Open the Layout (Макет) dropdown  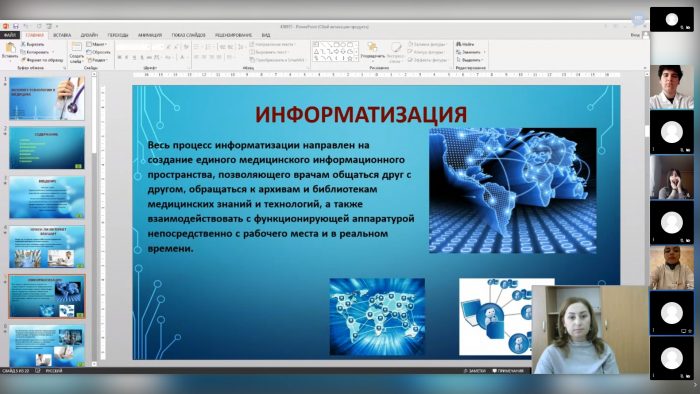coord(97,44)
